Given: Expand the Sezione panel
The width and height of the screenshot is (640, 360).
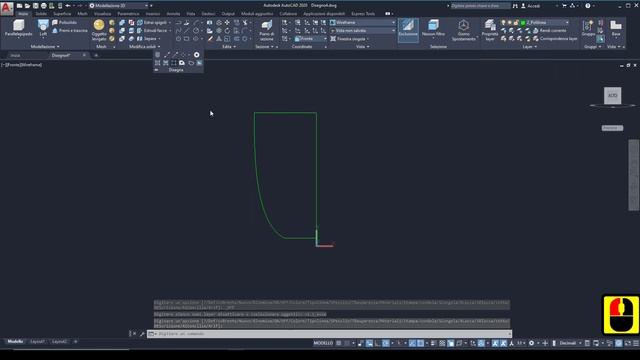Looking at the screenshot, I should [264, 47].
